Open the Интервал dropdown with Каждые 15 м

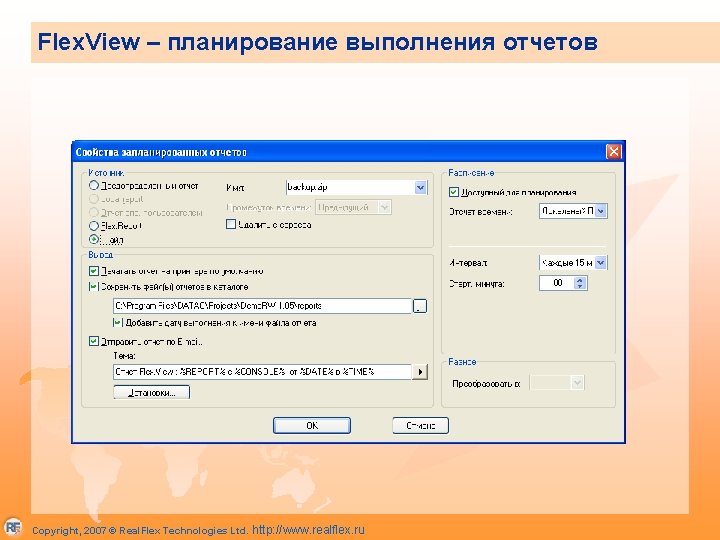[601, 263]
